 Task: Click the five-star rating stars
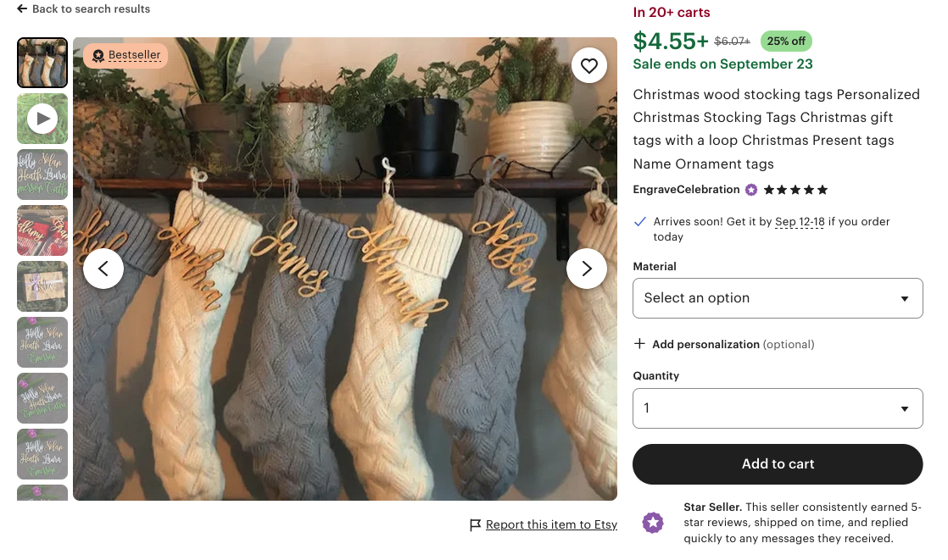click(x=795, y=190)
